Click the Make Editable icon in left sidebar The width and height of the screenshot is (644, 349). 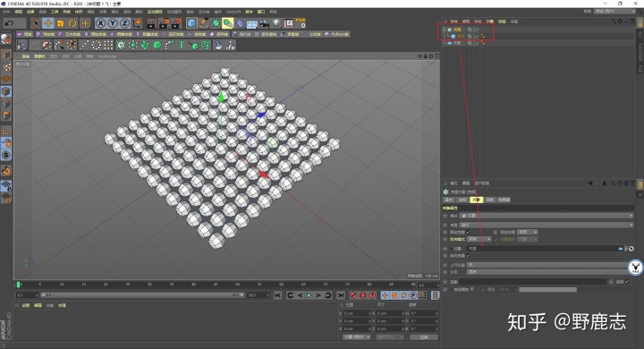pyautogui.click(x=5, y=39)
